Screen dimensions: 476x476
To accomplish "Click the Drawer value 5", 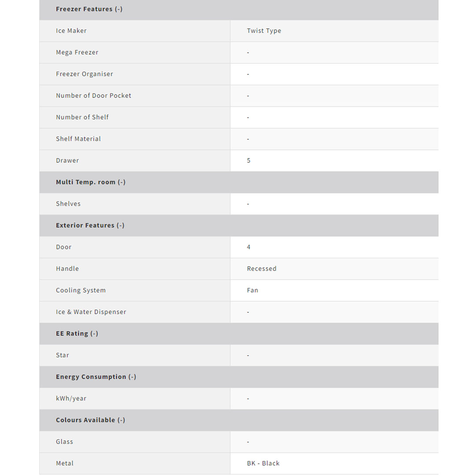I will click(x=249, y=160).
